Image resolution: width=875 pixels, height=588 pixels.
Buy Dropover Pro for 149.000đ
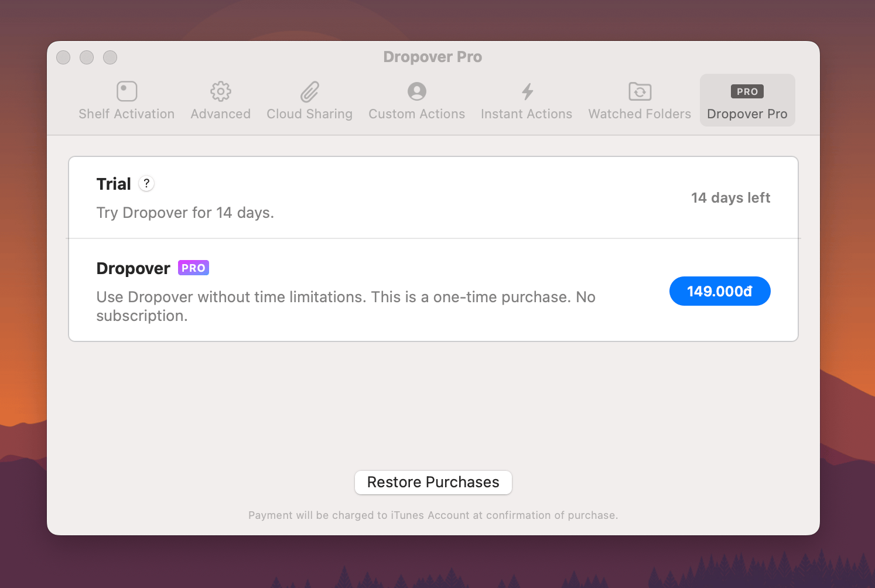click(720, 291)
